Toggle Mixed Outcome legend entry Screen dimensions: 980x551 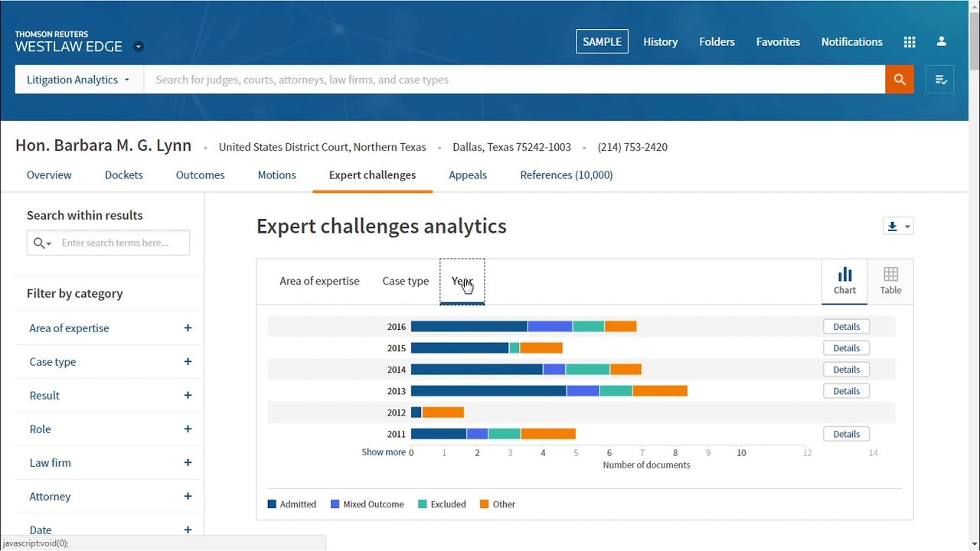[x=367, y=504]
